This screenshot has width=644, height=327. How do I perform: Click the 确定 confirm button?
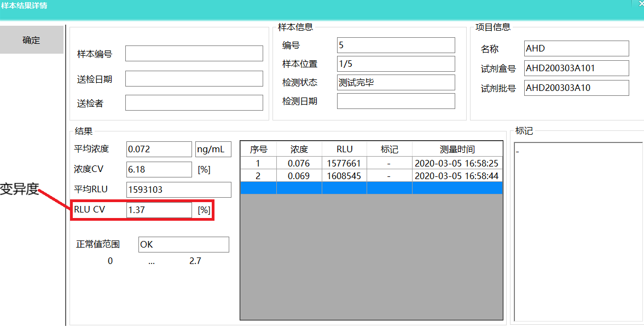pyautogui.click(x=31, y=40)
